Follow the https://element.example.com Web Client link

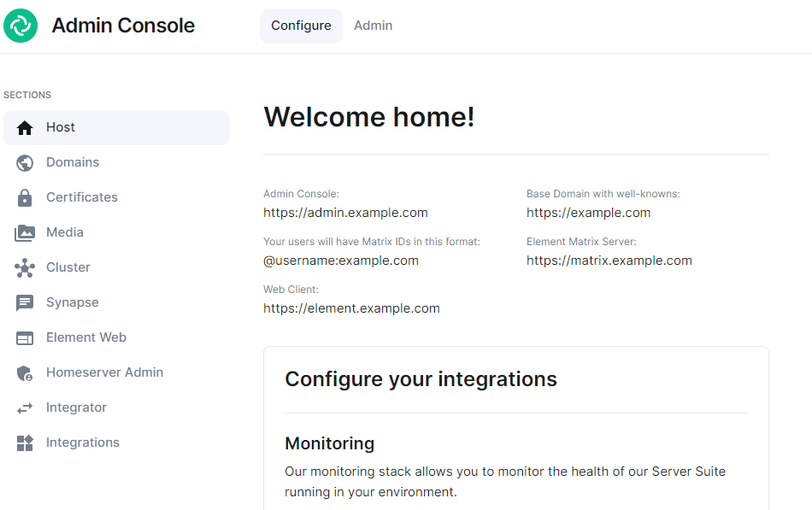(351, 308)
